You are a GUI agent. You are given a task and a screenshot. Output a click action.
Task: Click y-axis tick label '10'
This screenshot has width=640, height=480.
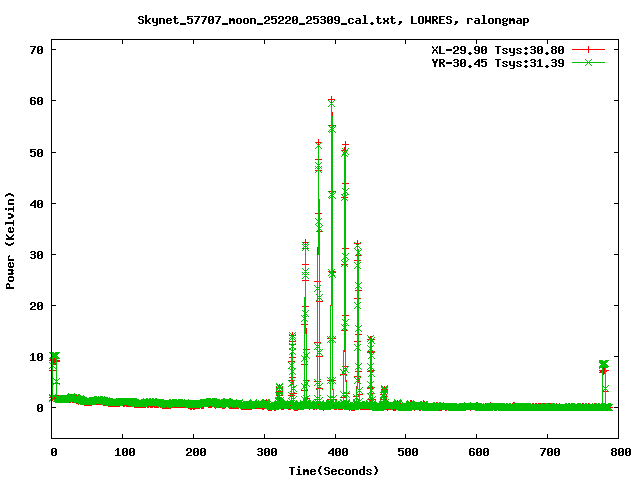(x=36, y=357)
